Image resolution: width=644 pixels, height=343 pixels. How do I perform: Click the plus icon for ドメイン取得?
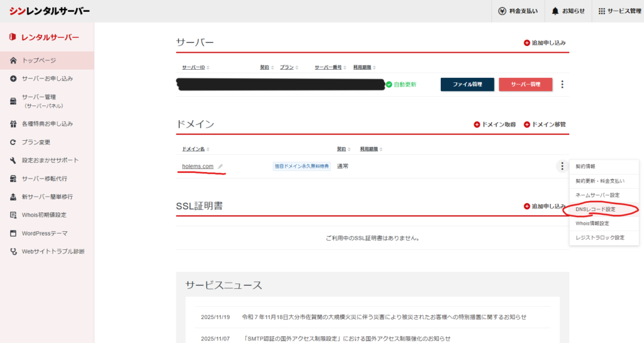coord(477,124)
